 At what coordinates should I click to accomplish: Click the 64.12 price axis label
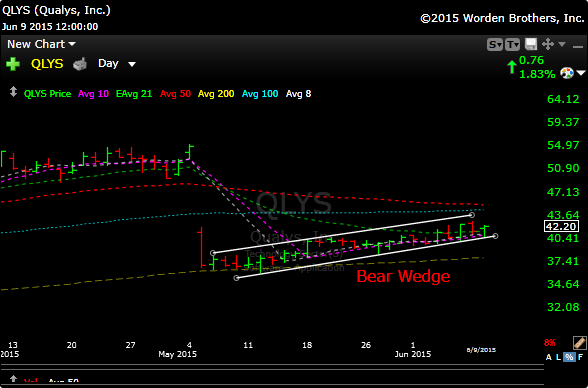[x=563, y=99]
